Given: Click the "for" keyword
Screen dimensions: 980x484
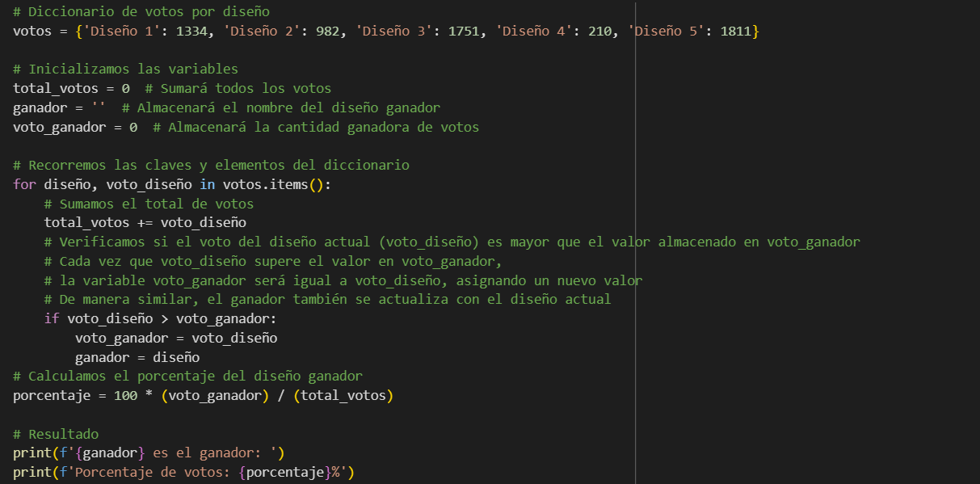Looking at the screenshot, I should [24, 184].
